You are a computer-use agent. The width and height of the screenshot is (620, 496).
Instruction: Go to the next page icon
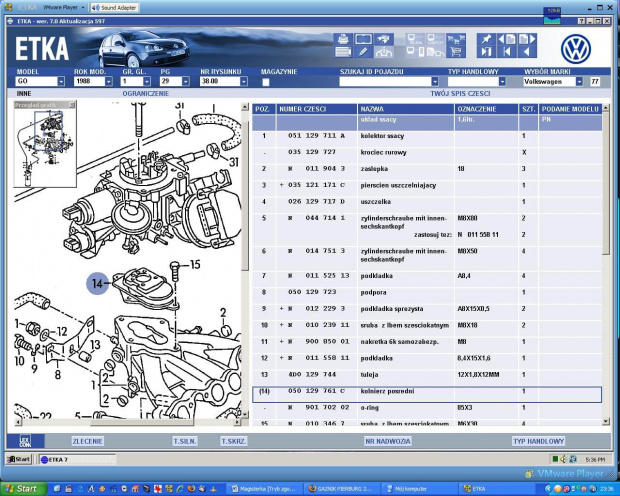tap(527, 39)
